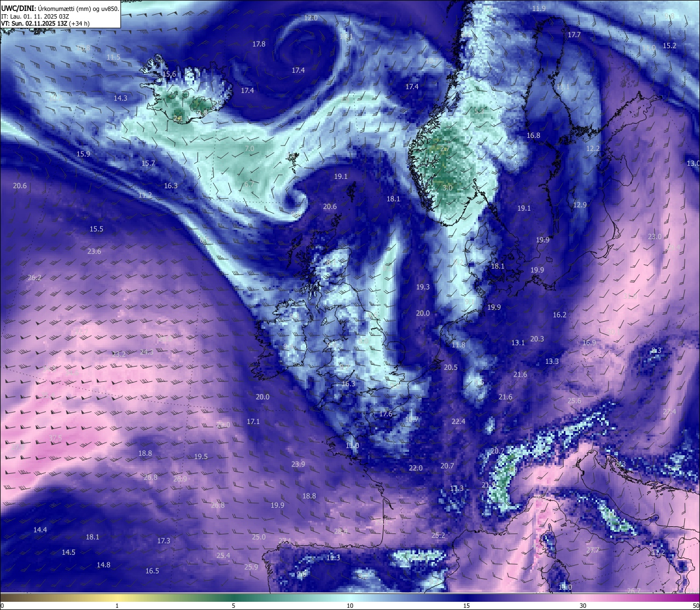Screen dimensions: 700x610
Task: Click the map value 20.5
Action: (451, 368)
